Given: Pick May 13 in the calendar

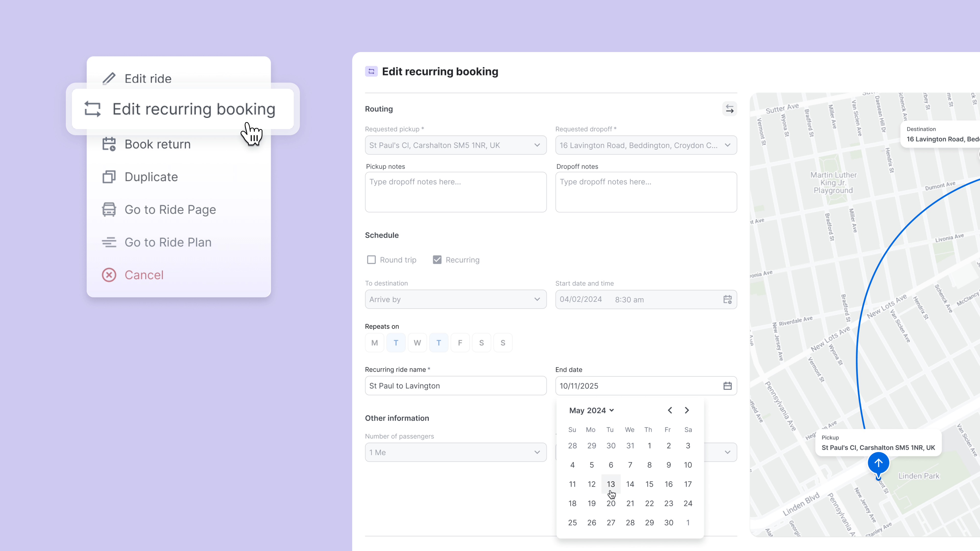Looking at the screenshot, I should coord(611,484).
